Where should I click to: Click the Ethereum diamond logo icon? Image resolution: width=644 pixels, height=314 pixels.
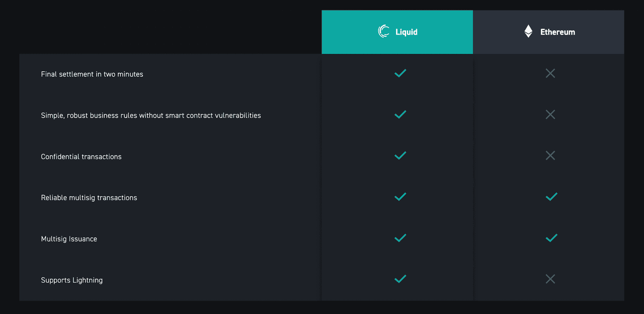tap(528, 31)
